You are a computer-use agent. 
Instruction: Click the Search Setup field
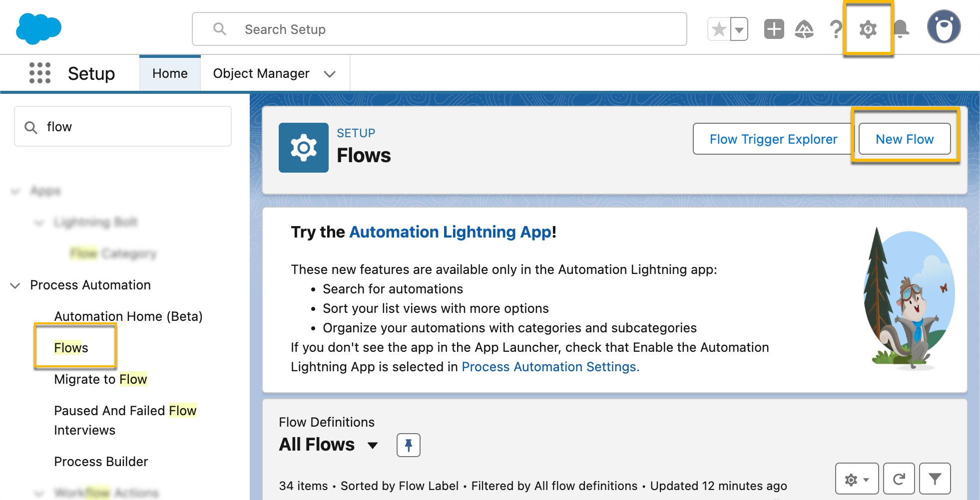(439, 29)
